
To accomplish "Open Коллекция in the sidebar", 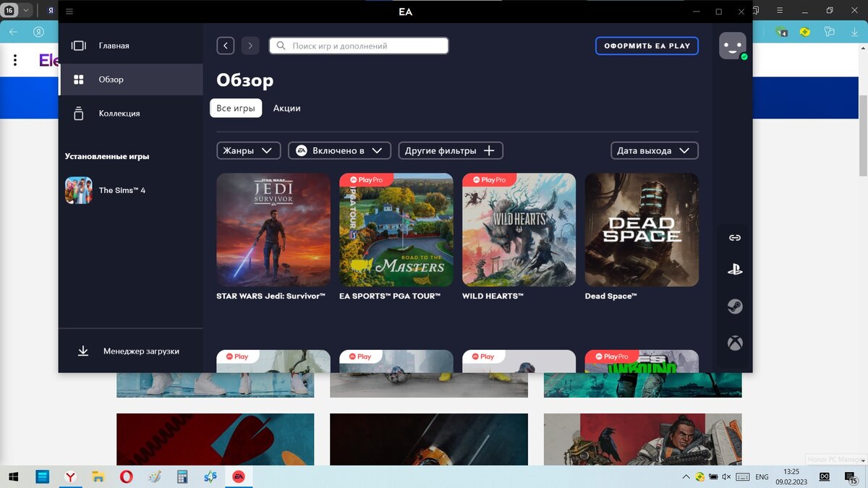I will coord(131,114).
